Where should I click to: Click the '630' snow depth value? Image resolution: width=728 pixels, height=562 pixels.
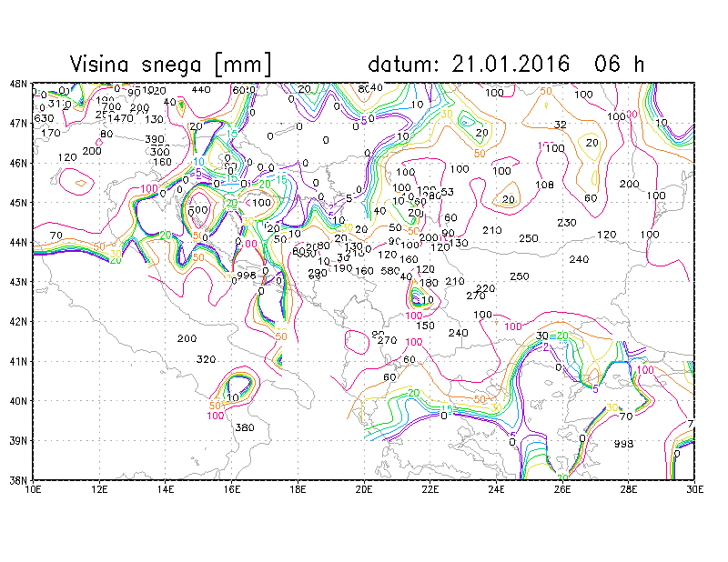pyautogui.click(x=44, y=118)
